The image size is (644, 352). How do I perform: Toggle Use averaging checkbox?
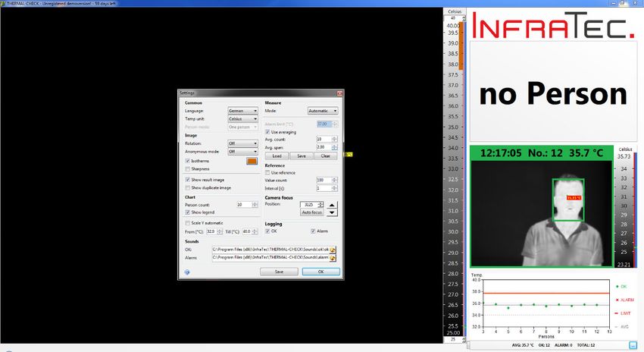tap(267, 132)
